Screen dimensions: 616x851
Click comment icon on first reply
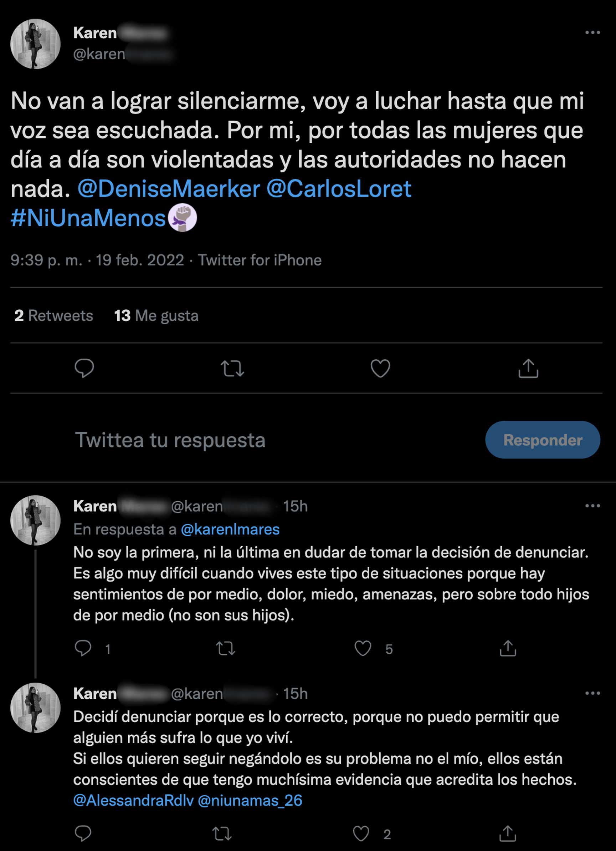[x=83, y=648]
